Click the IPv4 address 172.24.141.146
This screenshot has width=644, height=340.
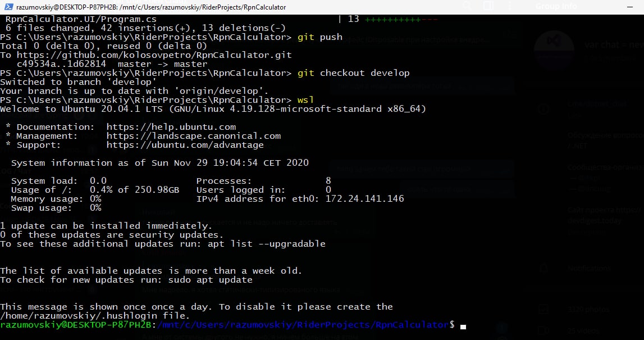point(365,199)
